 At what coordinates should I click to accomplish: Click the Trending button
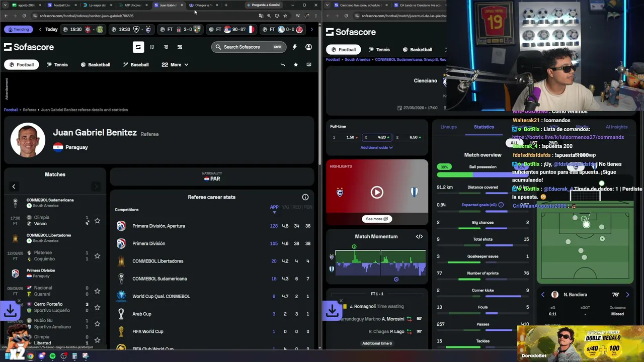click(x=18, y=30)
